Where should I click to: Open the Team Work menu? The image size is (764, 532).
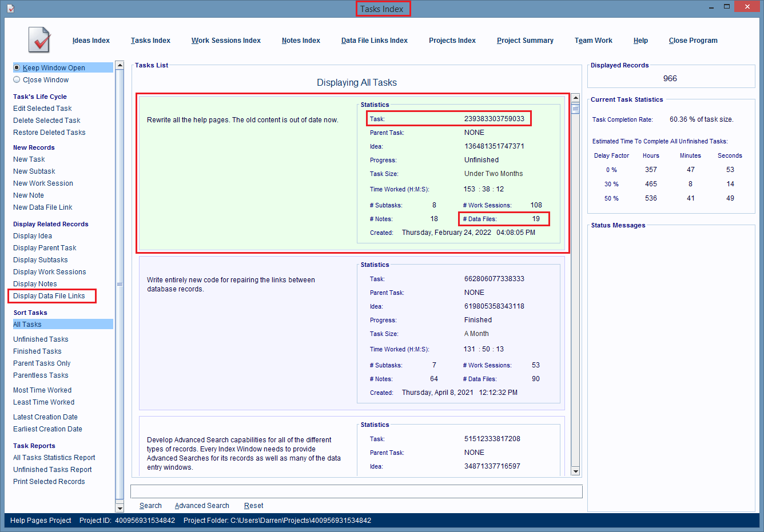tap(594, 41)
